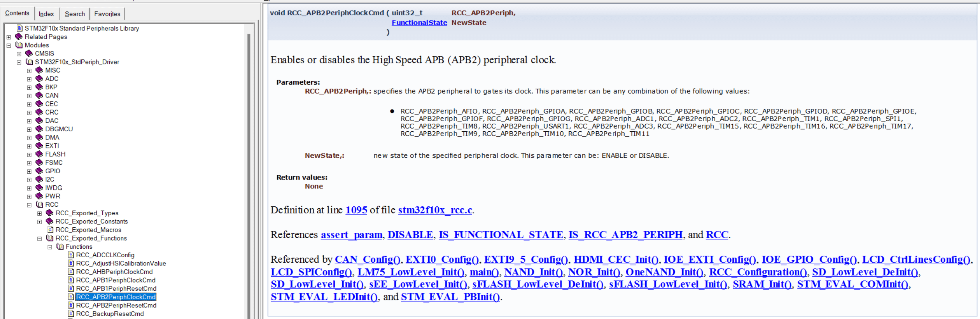
Task: Select RCC_APB1PeriphClockCmd in the tree
Action: 115,280
